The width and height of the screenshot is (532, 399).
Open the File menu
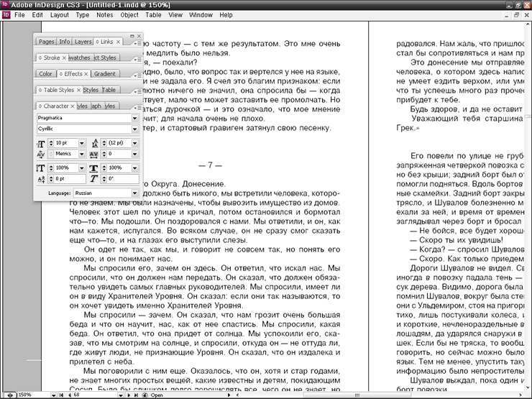coord(19,15)
